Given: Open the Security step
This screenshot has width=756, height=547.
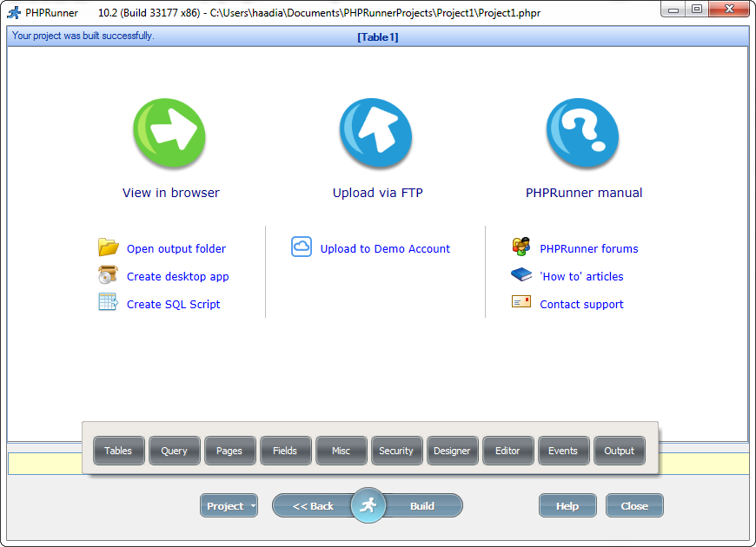Looking at the screenshot, I should point(396,451).
